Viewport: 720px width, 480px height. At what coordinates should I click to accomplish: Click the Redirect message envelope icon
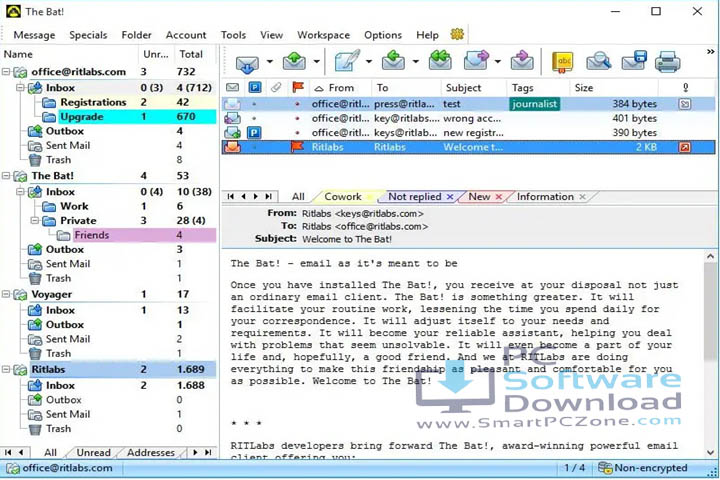click(x=522, y=61)
